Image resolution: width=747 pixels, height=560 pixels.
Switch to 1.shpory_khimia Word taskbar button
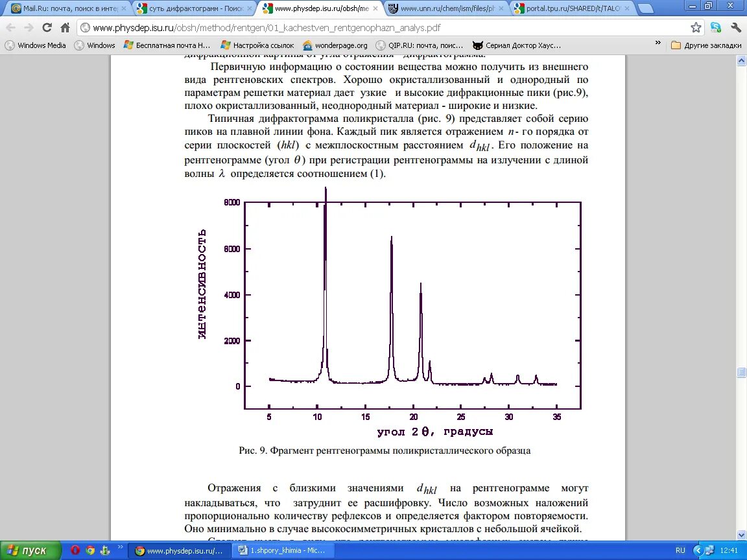coord(282,550)
